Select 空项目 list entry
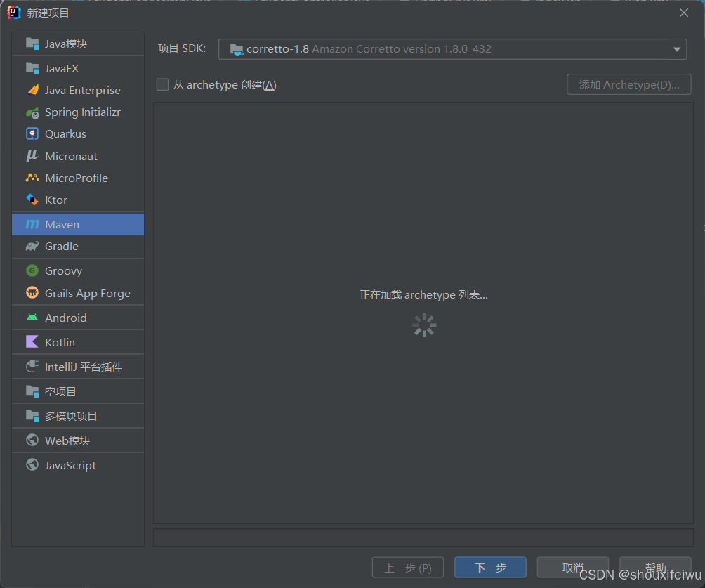 (78, 391)
